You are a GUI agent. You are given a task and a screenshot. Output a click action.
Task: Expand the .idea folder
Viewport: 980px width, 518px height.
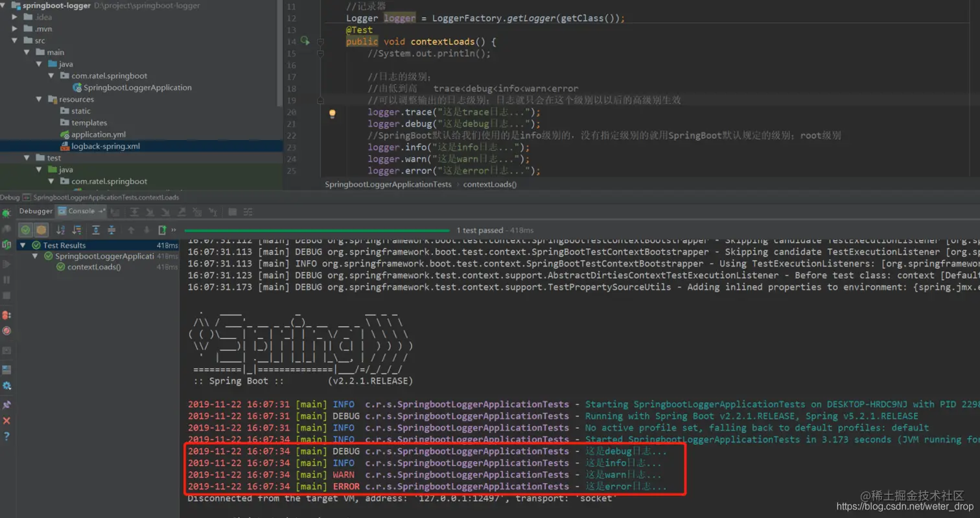15,17
